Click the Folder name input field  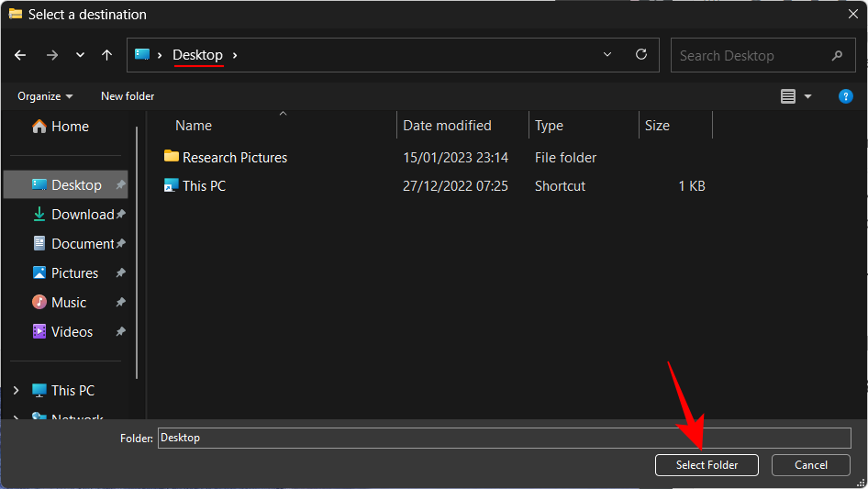(505, 438)
